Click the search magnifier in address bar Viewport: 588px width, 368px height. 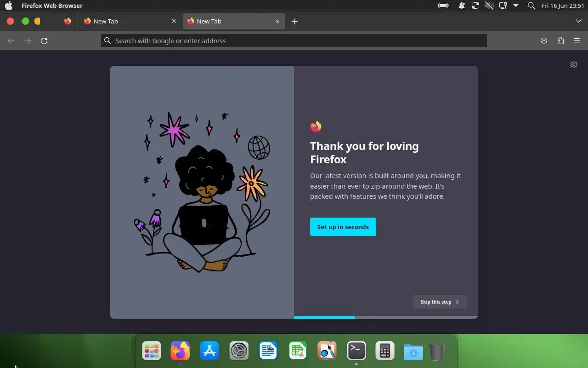coord(107,40)
